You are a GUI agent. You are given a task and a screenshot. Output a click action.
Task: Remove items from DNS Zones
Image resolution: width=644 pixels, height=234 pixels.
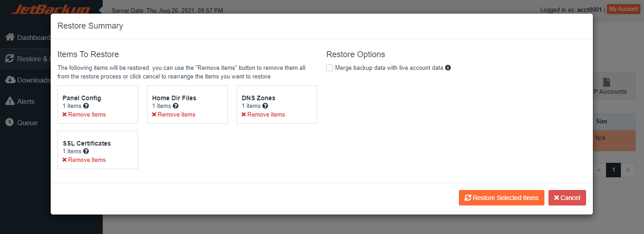coord(263,115)
